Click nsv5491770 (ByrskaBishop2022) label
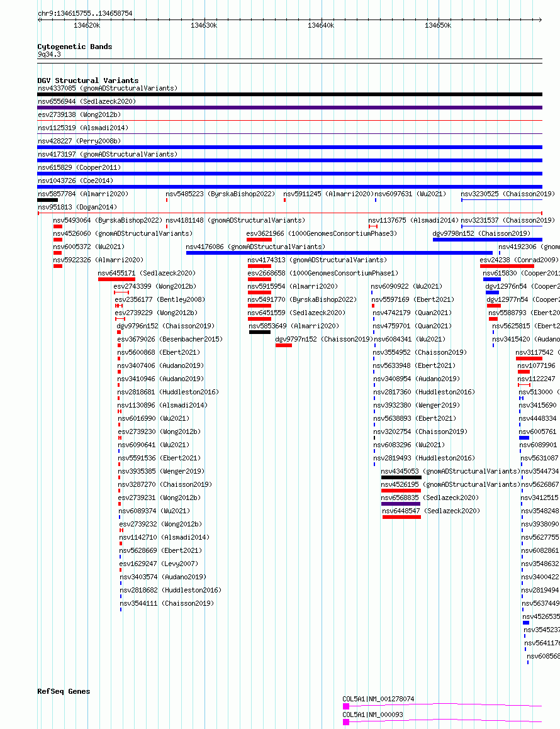Viewport: 560px width, 729px height. tap(302, 299)
